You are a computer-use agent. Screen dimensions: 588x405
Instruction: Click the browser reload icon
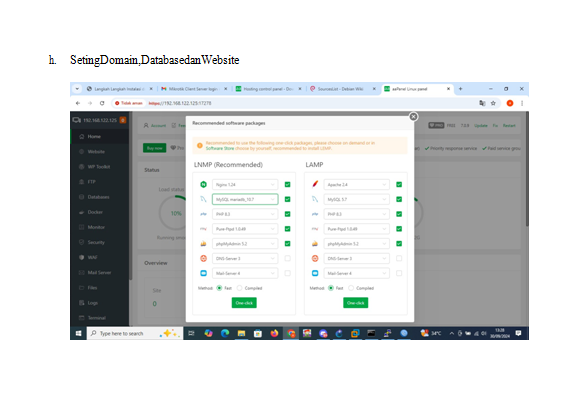pos(102,103)
